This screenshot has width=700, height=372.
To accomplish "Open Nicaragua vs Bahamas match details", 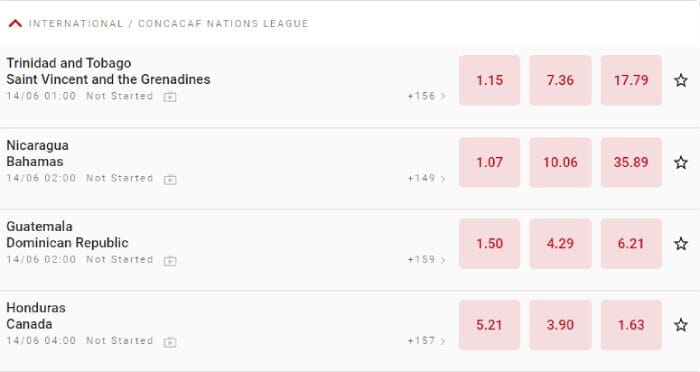I will pos(38,153).
